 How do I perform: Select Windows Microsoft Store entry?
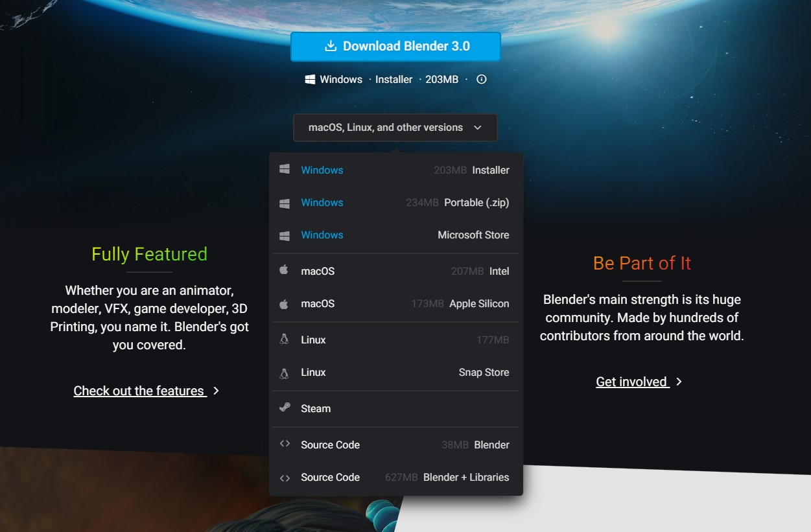coord(395,235)
